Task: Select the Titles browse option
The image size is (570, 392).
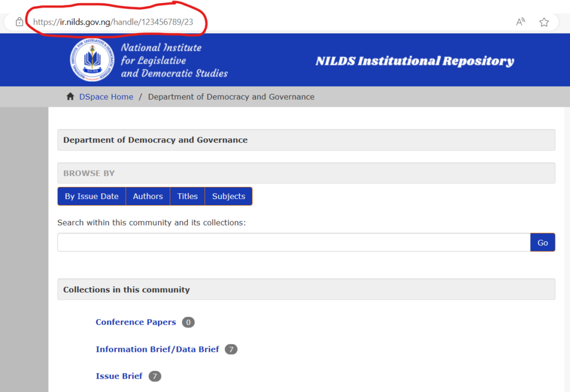Action: click(188, 196)
